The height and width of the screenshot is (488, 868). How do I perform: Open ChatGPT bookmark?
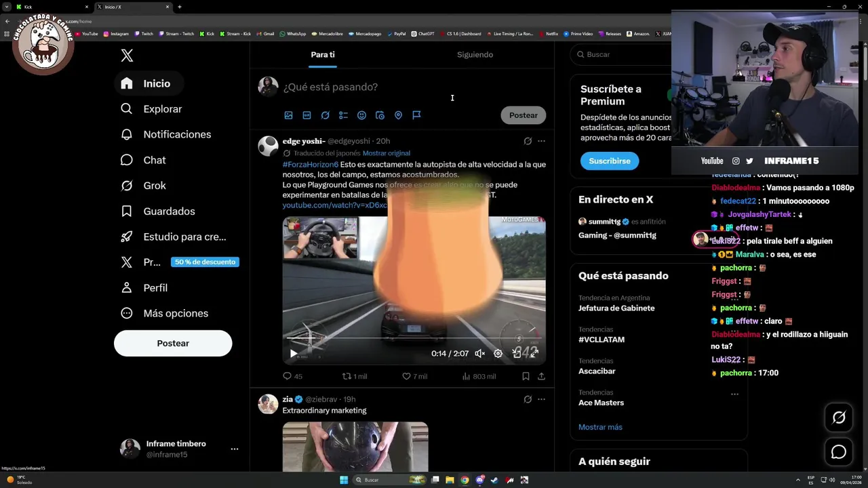pos(423,34)
